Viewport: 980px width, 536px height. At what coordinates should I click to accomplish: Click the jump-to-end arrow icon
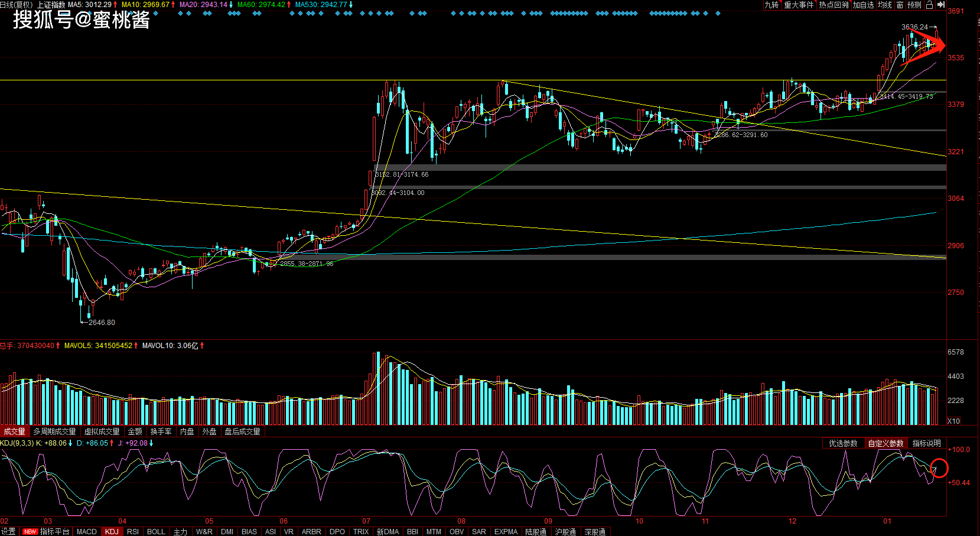click(x=940, y=5)
